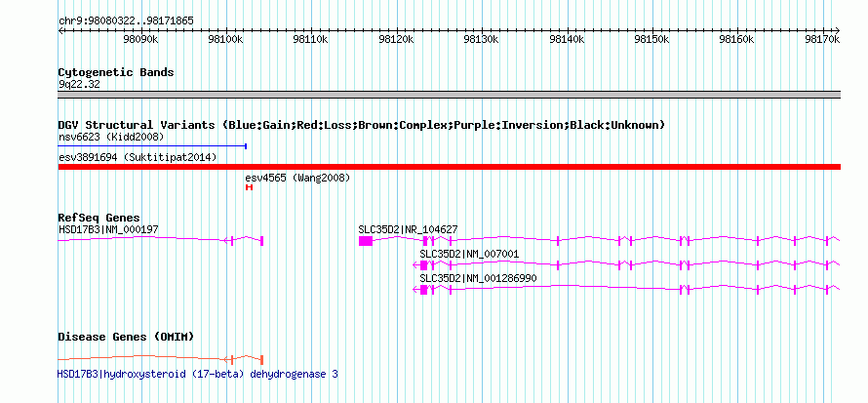The height and width of the screenshot is (403, 868).
Task: Click the red esv3891694 loss variant bar
Action: pyautogui.click(x=450, y=167)
